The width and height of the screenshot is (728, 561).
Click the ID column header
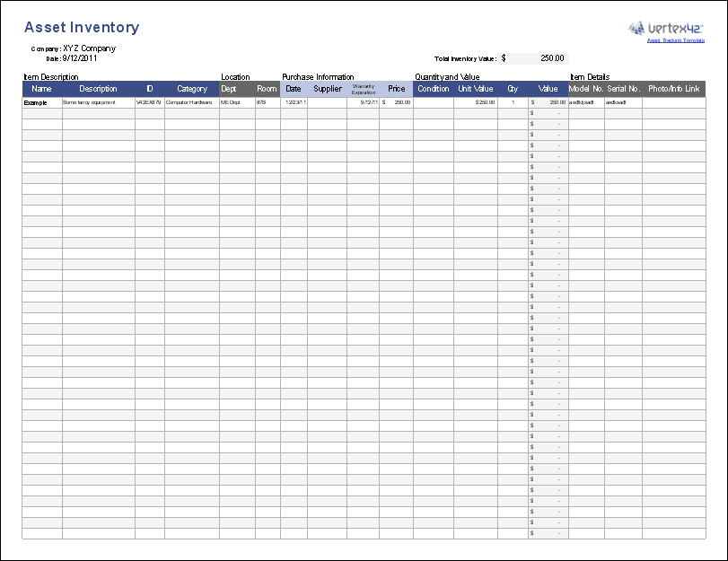tap(145, 89)
